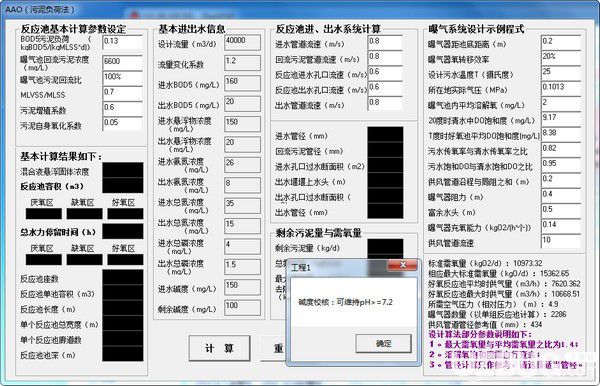
Task: Focus the 曝气池内平均溶解氧 input field
Action: click(x=561, y=104)
